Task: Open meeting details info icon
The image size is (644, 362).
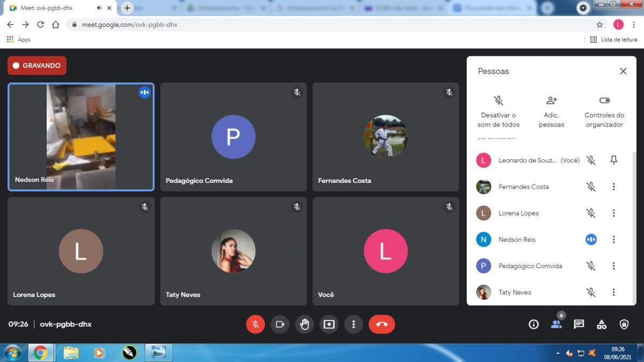Action: pos(533,324)
